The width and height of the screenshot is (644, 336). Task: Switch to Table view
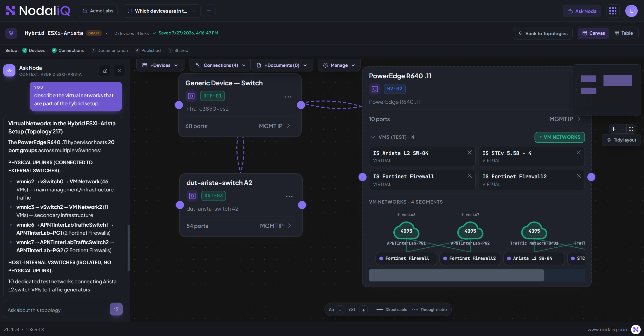coord(623,33)
